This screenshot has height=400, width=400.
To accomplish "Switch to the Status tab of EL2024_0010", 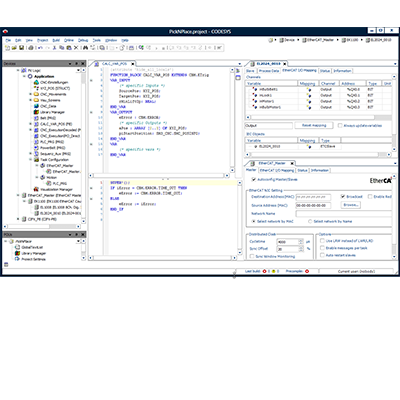I will point(325,71).
